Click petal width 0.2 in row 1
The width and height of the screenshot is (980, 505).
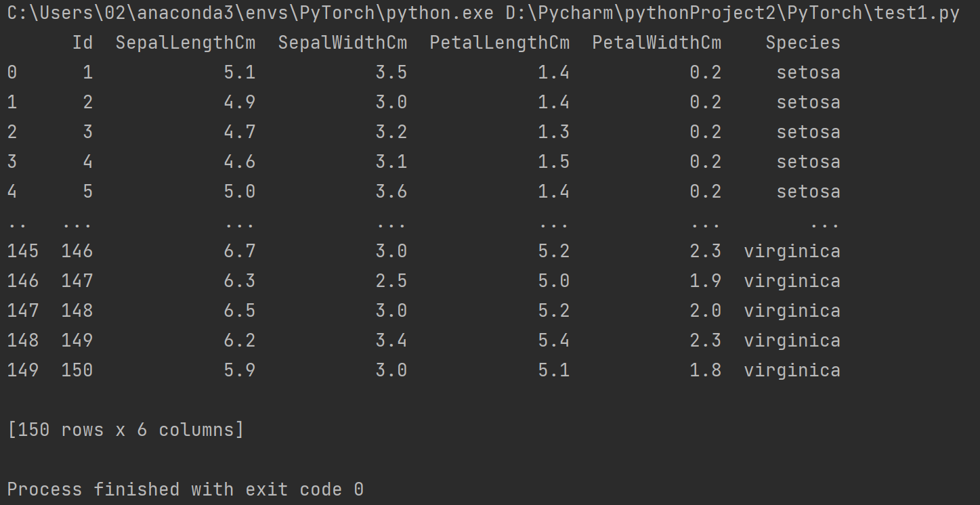point(706,102)
